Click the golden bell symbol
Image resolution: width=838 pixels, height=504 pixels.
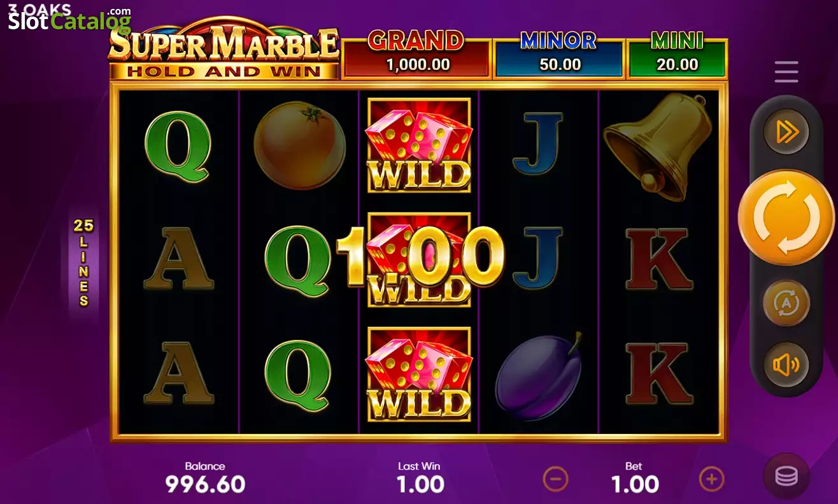pos(658,146)
